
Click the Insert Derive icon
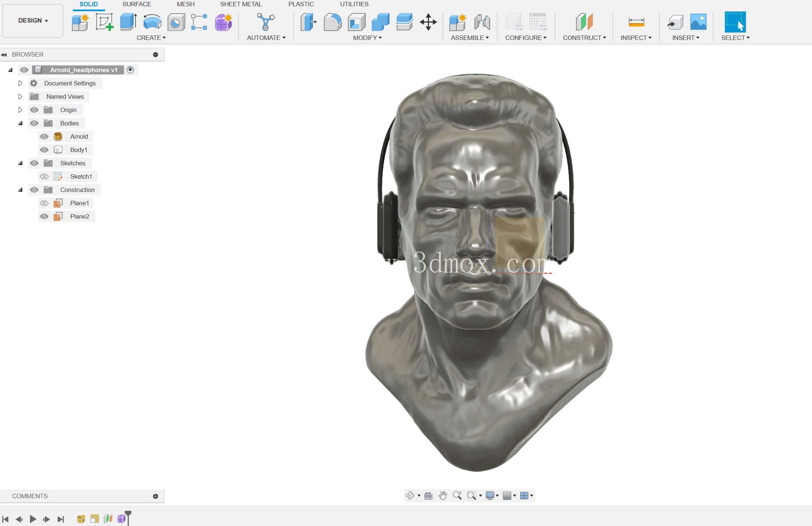click(675, 22)
